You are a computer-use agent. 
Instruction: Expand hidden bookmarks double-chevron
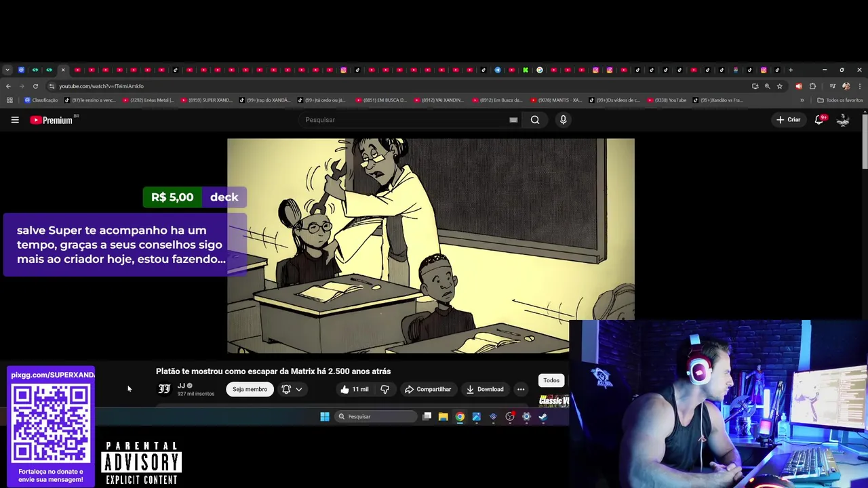click(x=802, y=100)
